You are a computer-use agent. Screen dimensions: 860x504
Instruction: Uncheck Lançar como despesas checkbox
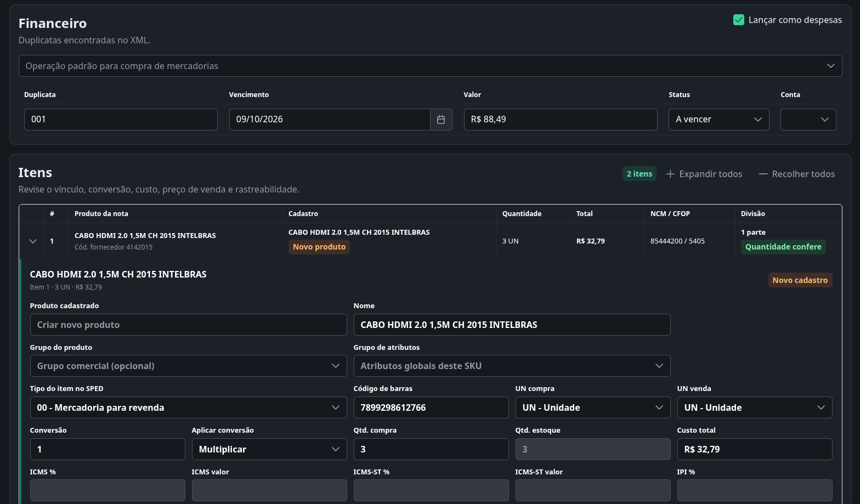pyautogui.click(x=739, y=20)
